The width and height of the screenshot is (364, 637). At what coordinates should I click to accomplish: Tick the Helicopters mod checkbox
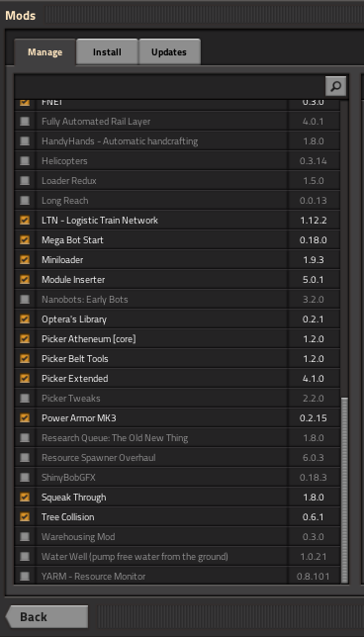point(25,161)
